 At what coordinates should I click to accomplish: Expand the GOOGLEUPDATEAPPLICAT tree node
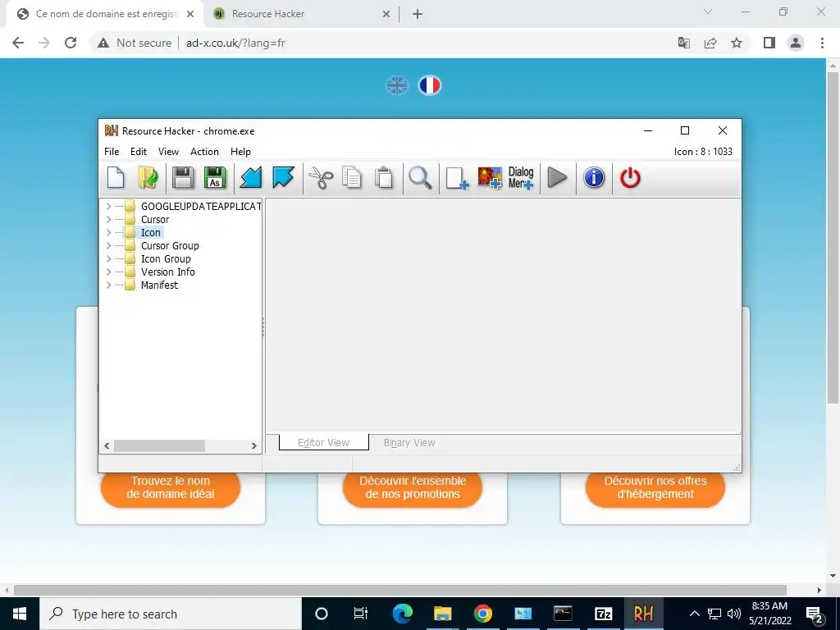click(x=109, y=206)
